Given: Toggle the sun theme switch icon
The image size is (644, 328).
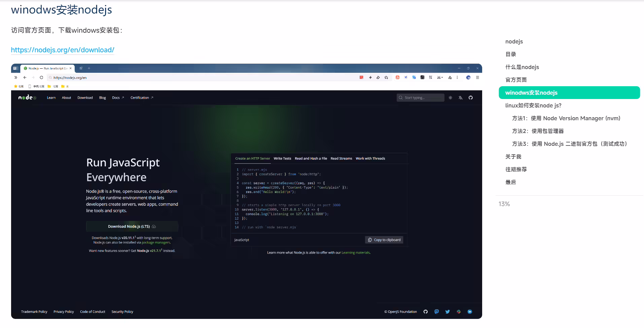Looking at the screenshot, I should (x=450, y=98).
